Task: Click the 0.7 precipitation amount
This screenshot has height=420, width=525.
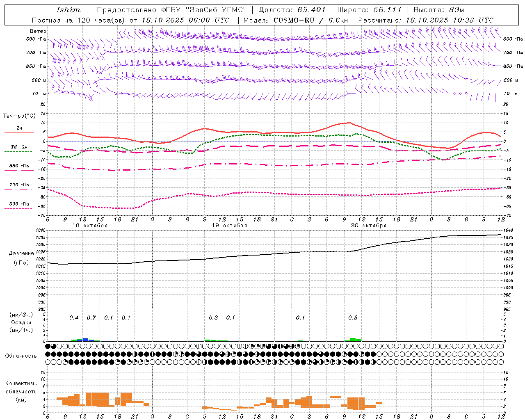Action: click(x=91, y=317)
